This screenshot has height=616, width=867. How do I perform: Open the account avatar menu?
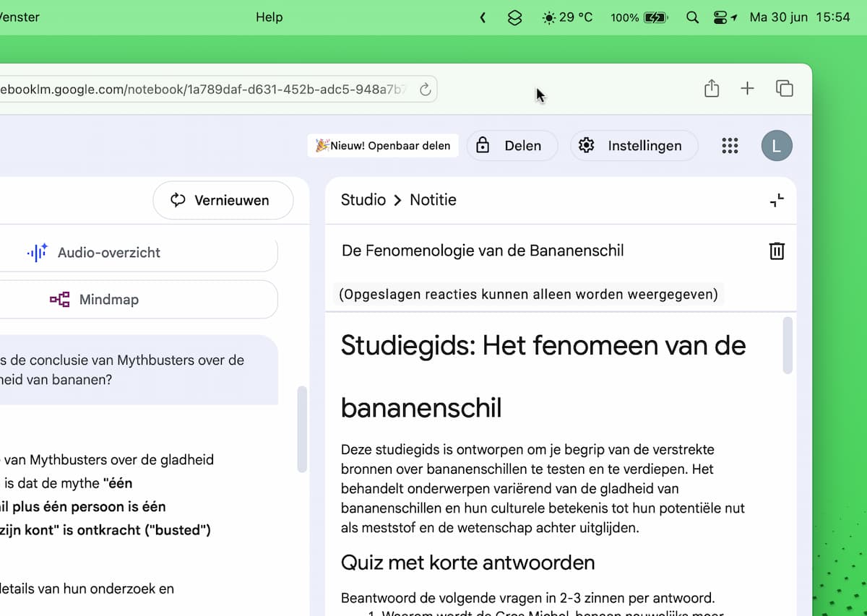tap(777, 146)
